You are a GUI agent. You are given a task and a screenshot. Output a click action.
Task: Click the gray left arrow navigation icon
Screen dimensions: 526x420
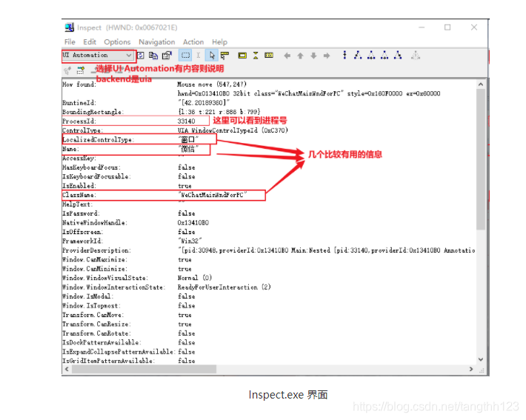[x=287, y=56]
